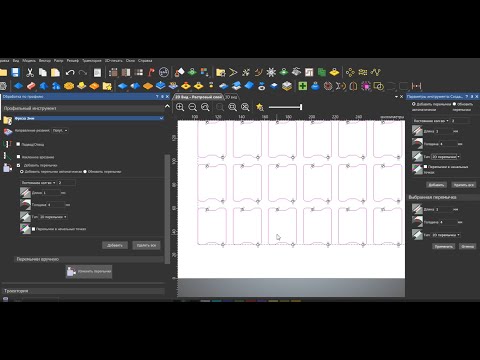Click the Save floppy disk icon
Viewport: 480px width, 360px height.
[x=15, y=72]
